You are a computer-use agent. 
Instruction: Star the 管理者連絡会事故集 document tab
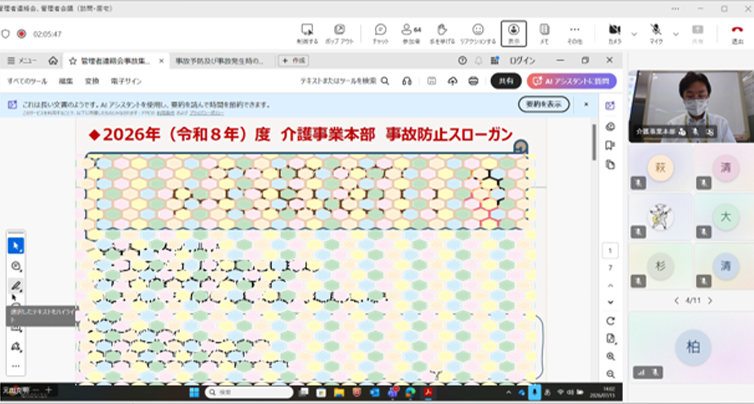[x=73, y=61]
